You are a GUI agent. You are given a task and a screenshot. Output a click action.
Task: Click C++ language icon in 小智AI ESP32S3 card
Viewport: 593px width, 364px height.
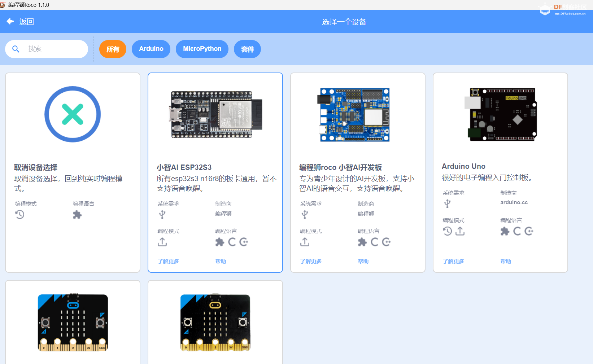click(x=244, y=242)
